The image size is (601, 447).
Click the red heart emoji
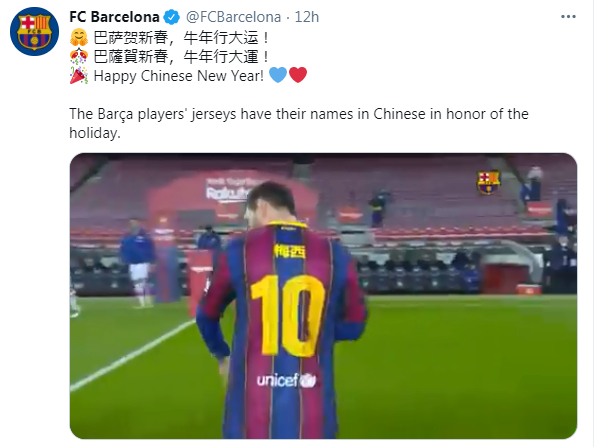pyautogui.click(x=297, y=76)
